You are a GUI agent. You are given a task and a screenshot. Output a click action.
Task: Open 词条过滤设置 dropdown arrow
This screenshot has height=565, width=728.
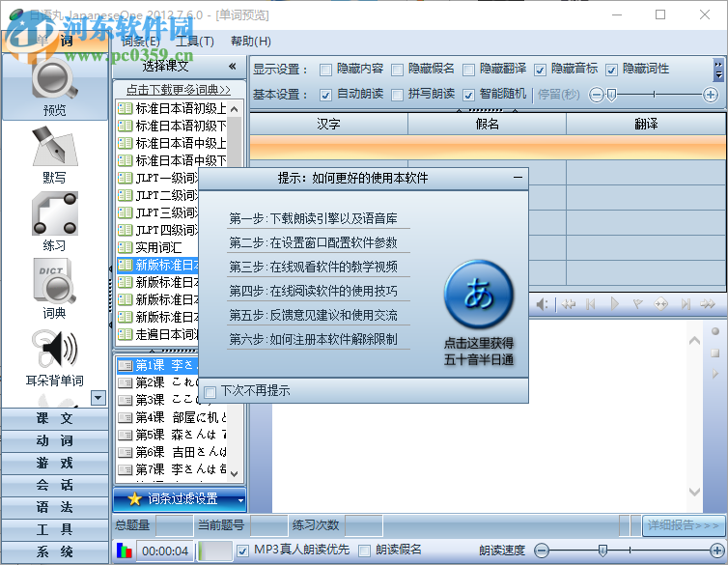point(240,500)
